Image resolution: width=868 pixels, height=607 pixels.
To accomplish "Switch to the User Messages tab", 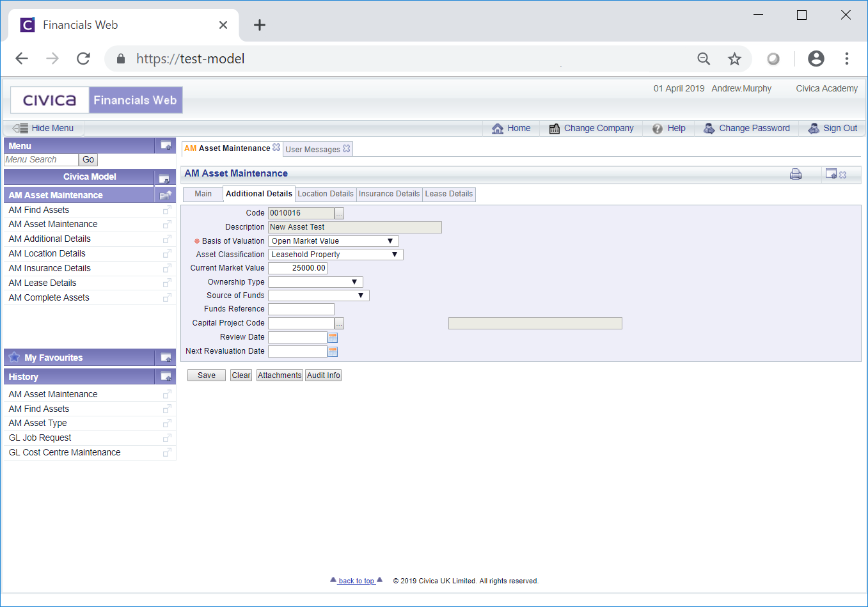I will [313, 149].
